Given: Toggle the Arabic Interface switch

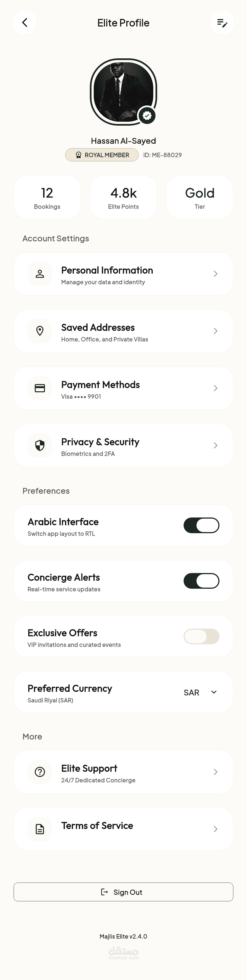Looking at the screenshot, I should point(201,525).
